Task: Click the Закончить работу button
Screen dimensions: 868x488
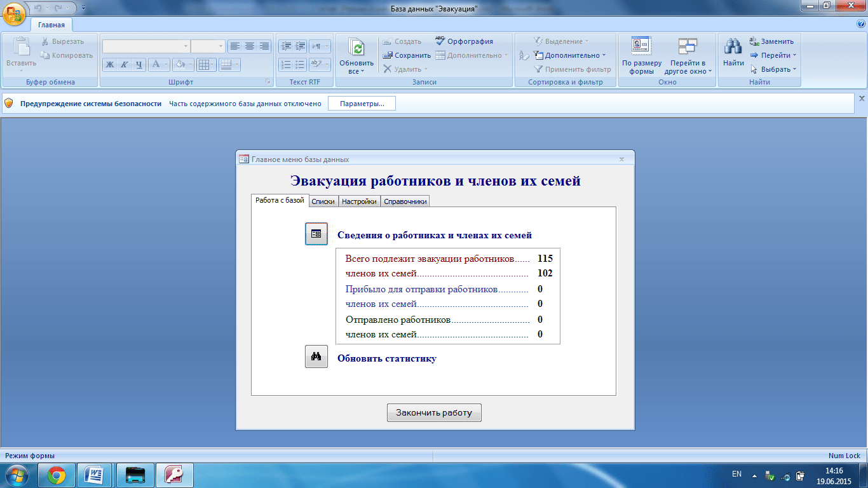Action: click(x=434, y=412)
